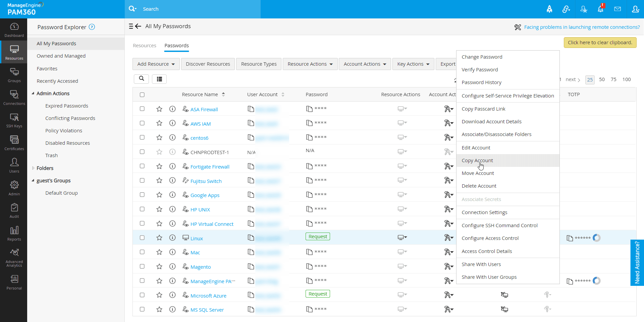
Task: Open the Add Resource dropdown
Action: (156, 64)
